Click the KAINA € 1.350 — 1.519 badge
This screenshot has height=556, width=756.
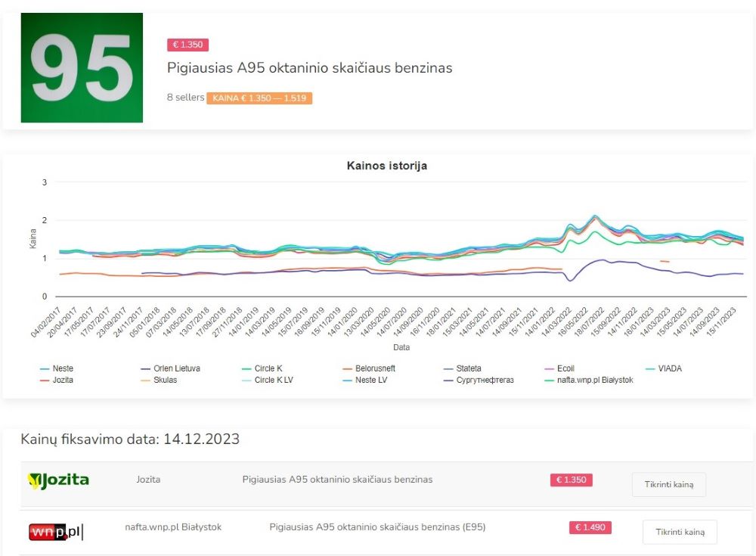[x=259, y=98]
